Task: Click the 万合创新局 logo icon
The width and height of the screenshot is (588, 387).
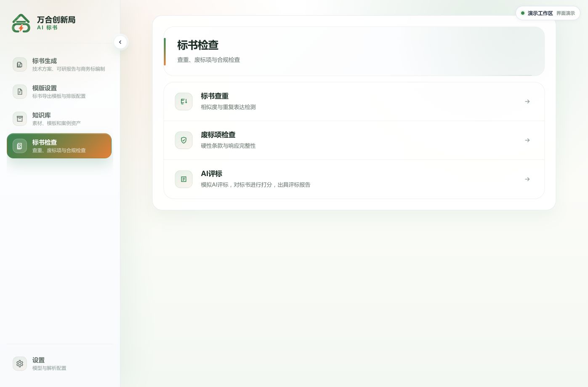Action: (21, 23)
